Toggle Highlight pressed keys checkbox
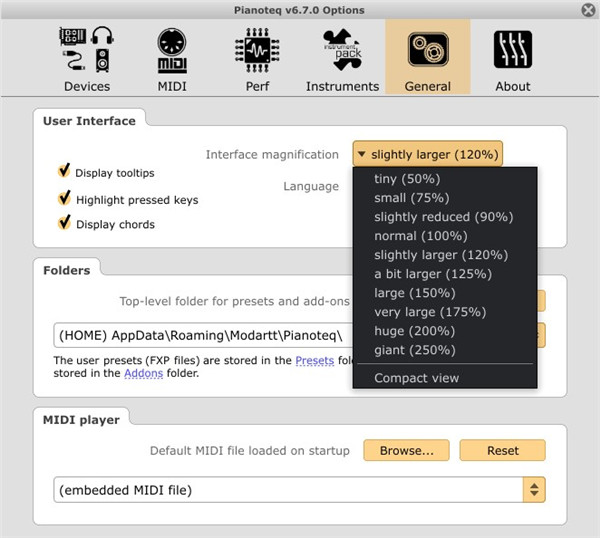Screen dimensions: 600x538 coord(65,198)
